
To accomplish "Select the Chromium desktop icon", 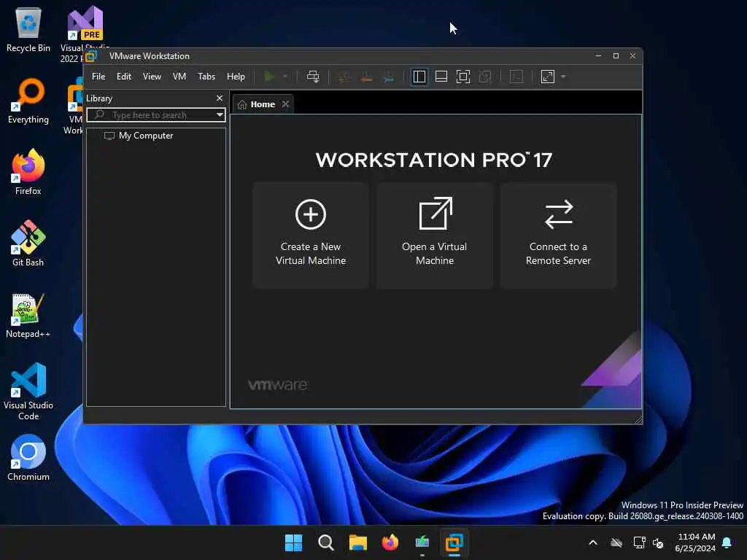I will 28,458.
